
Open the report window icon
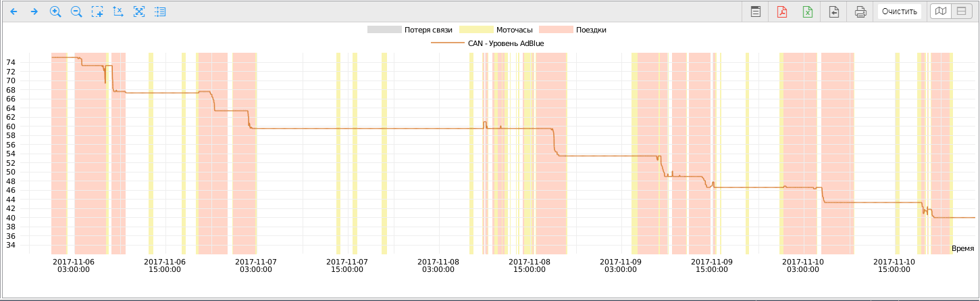756,11
